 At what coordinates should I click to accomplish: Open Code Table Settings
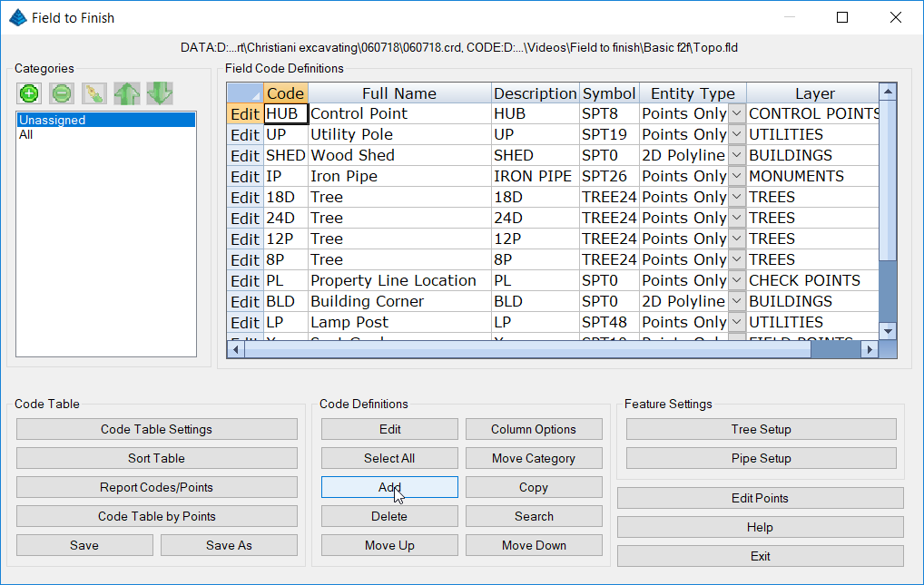(157, 429)
